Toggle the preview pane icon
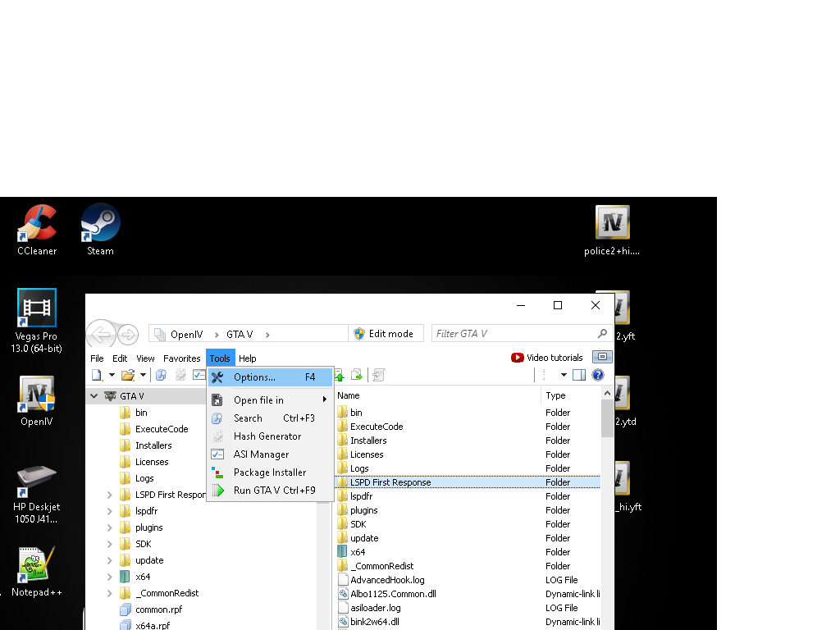Viewport: 840px width, 630px height. pos(579,375)
